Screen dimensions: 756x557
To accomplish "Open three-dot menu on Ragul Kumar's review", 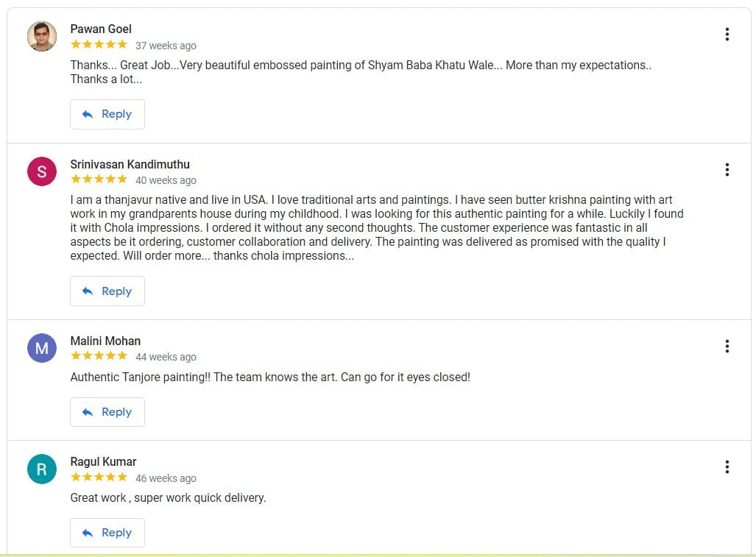I will [x=727, y=467].
